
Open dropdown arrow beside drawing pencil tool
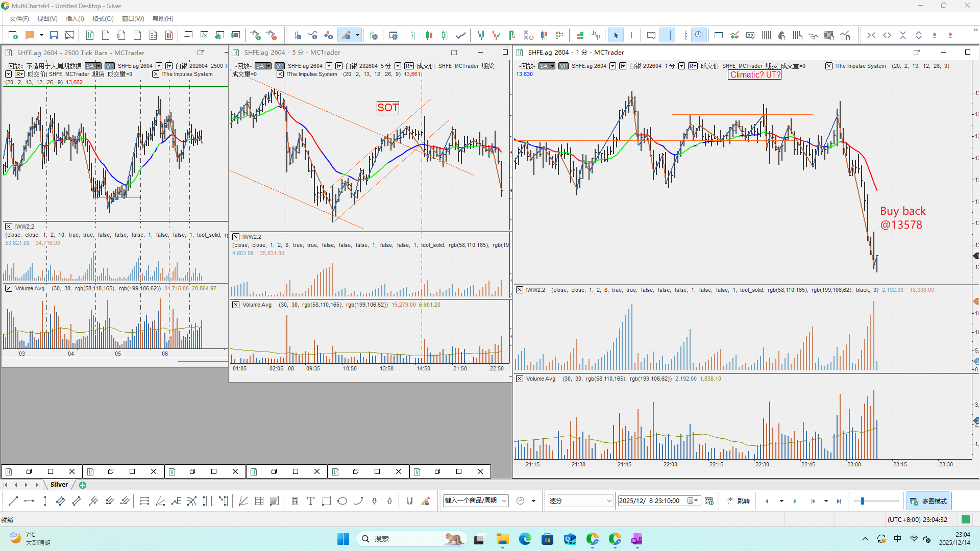(357, 35)
